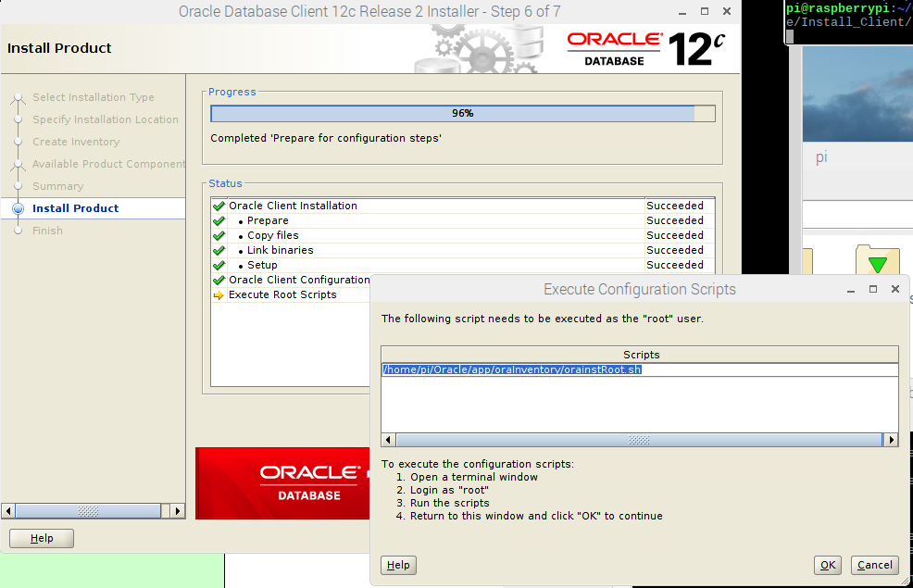The height and width of the screenshot is (588, 913).
Task: Maximize the Oracle installer window
Action: coord(705,12)
